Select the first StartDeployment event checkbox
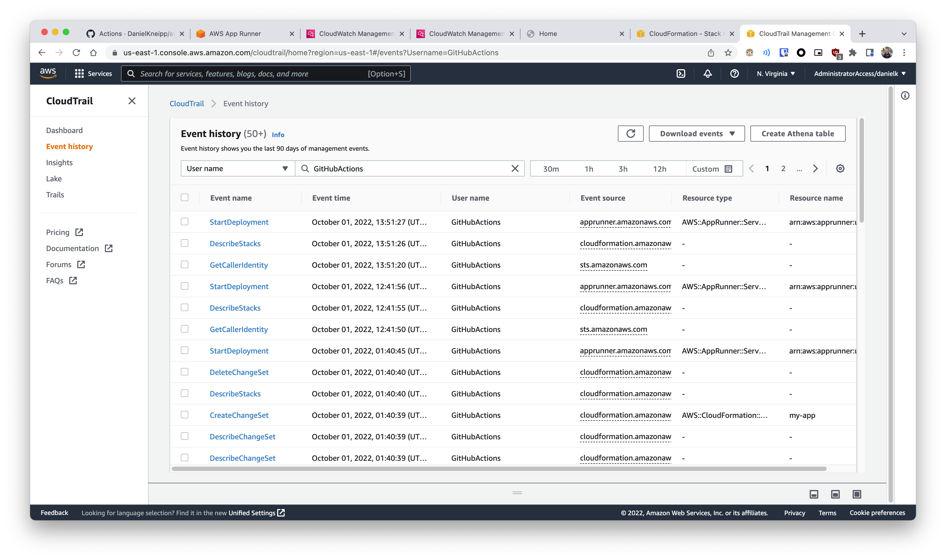This screenshot has width=946, height=560. (x=185, y=222)
